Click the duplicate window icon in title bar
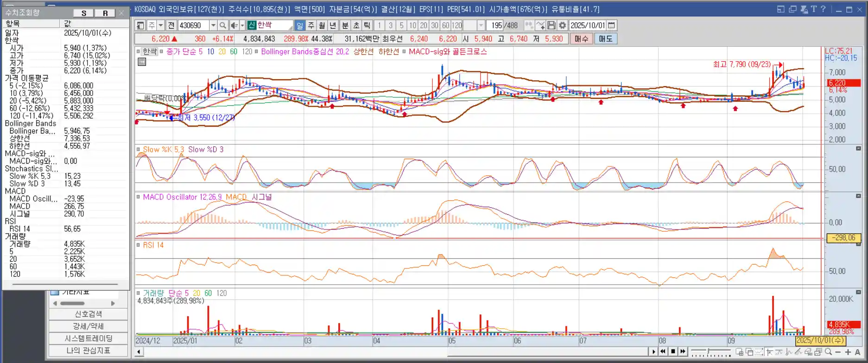 tap(792, 9)
